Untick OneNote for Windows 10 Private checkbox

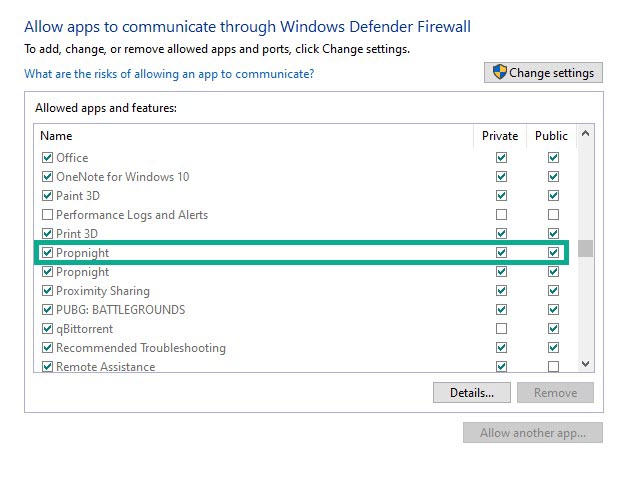click(501, 176)
